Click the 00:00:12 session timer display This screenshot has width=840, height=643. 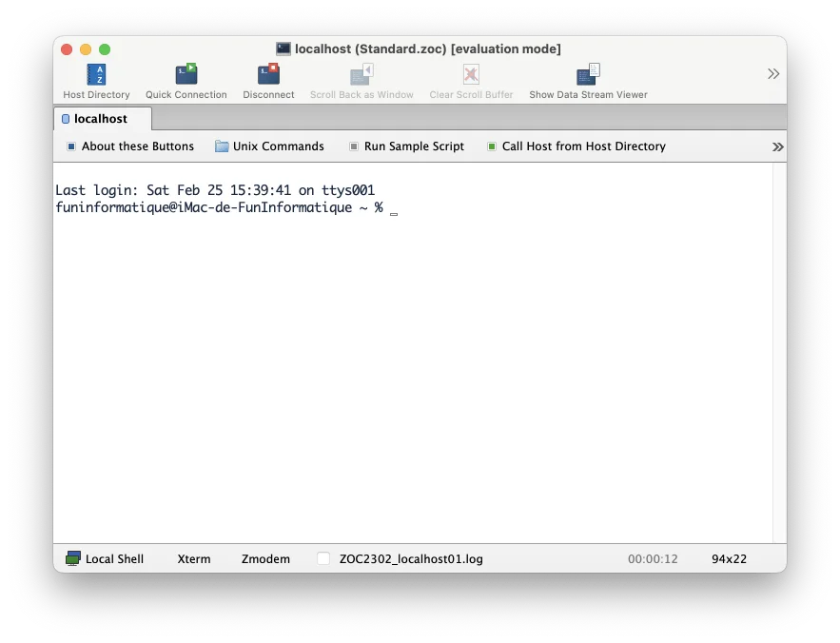click(x=653, y=559)
